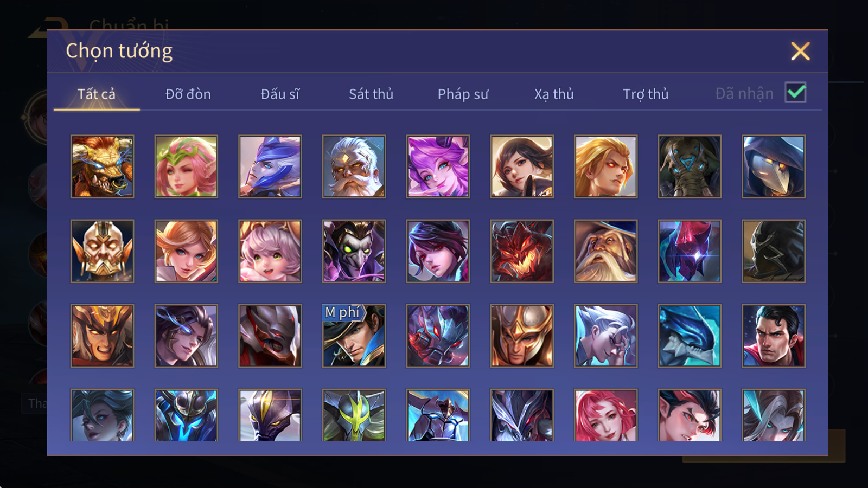Close the 'Chọn tướng' dialog
Image resolution: width=868 pixels, height=488 pixels.
(x=800, y=52)
